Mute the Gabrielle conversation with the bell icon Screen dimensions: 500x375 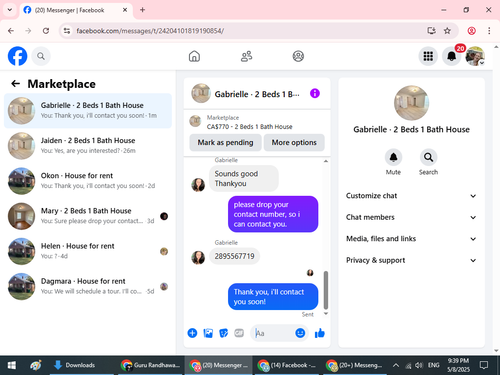pyautogui.click(x=393, y=157)
